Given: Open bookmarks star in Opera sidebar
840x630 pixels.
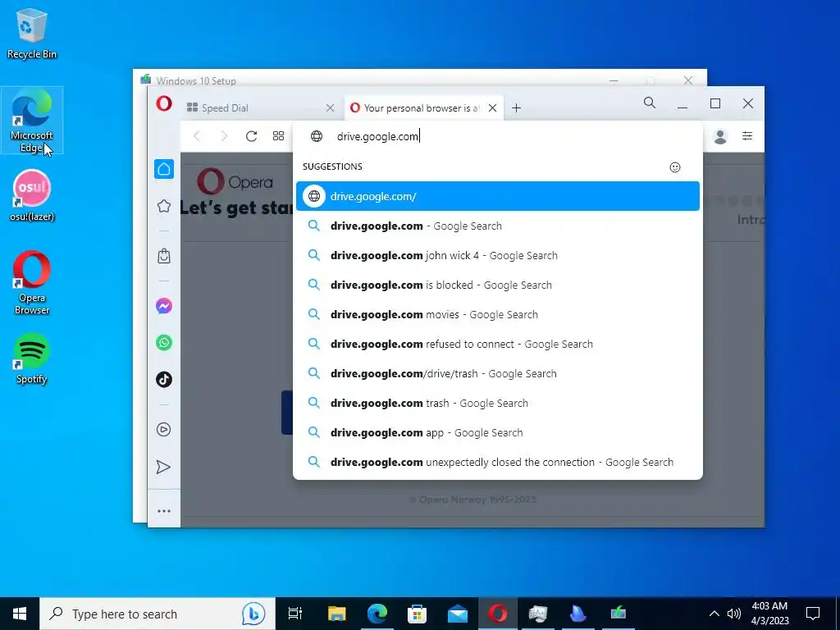Looking at the screenshot, I should 164,206.
